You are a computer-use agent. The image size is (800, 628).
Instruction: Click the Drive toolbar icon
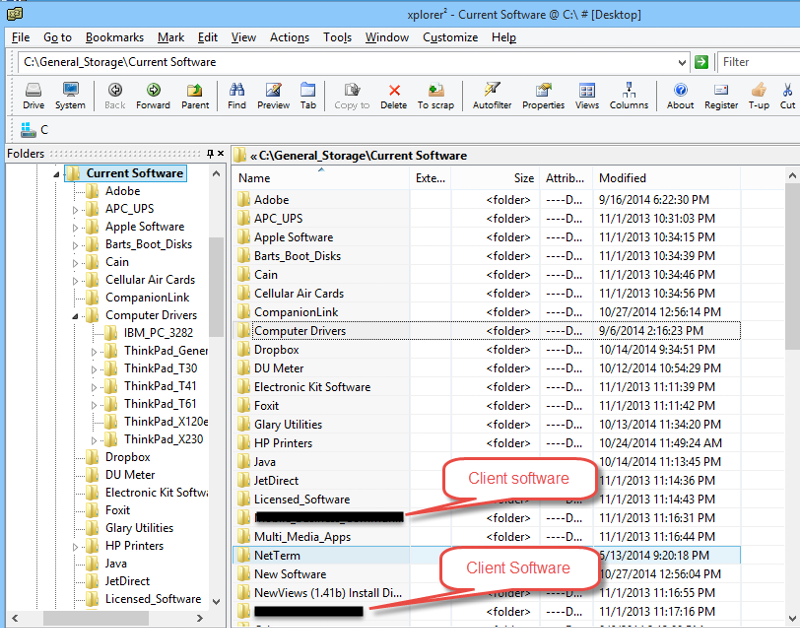[33, 95]
